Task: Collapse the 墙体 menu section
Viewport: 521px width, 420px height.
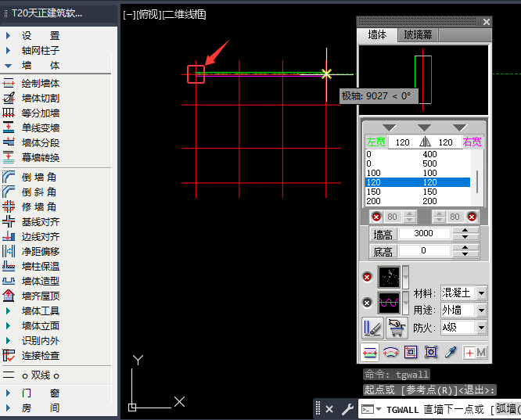Action: click(x=31, y=65)
